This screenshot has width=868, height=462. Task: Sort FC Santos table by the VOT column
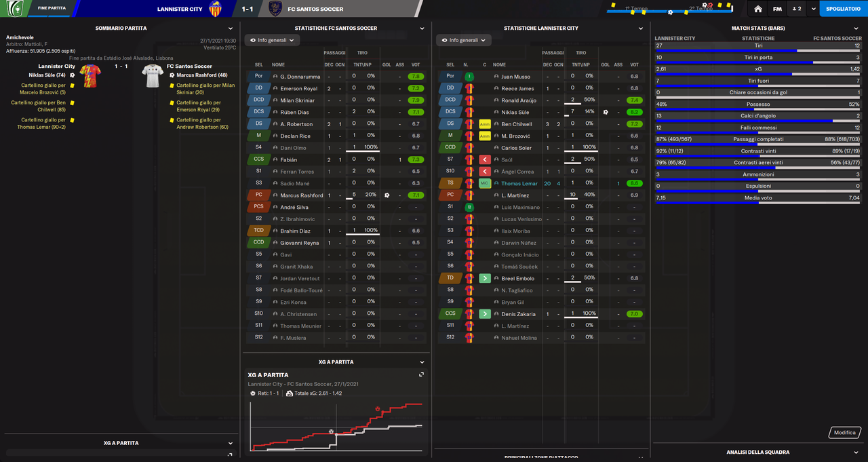[x=416, y=64]
